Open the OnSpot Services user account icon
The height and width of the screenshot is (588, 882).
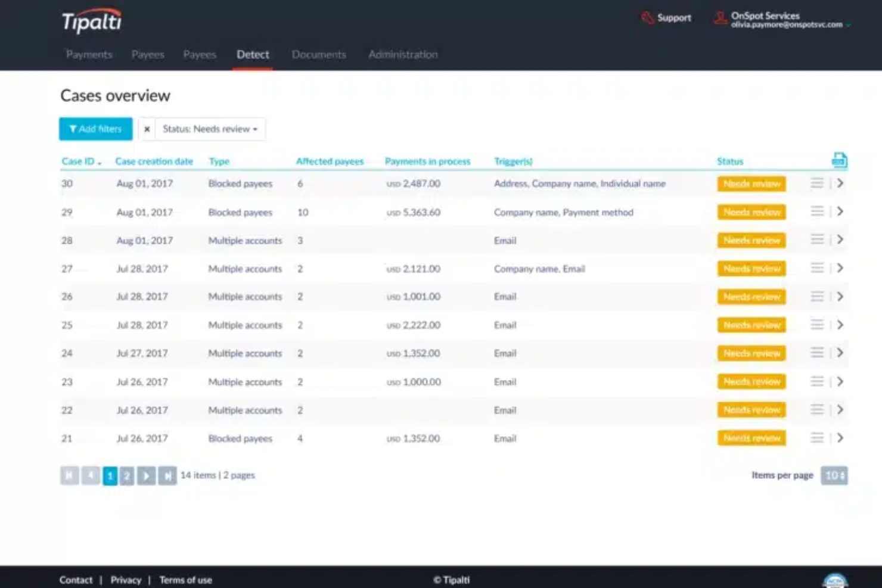(719, 18)
